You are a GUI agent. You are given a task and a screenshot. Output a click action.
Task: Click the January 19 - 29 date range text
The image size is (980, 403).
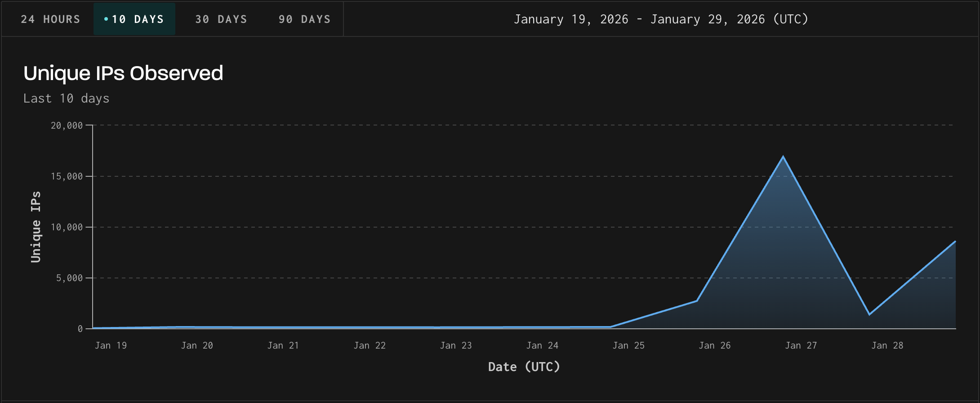[x=661, y=19]
